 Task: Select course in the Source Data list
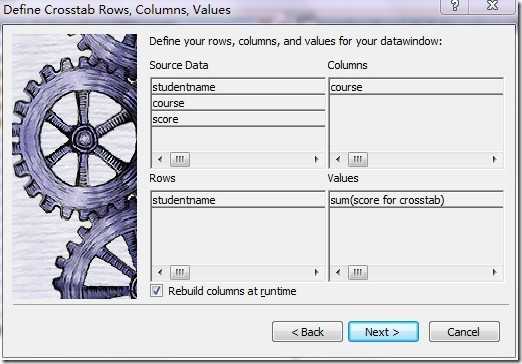[x=238, y=103]
